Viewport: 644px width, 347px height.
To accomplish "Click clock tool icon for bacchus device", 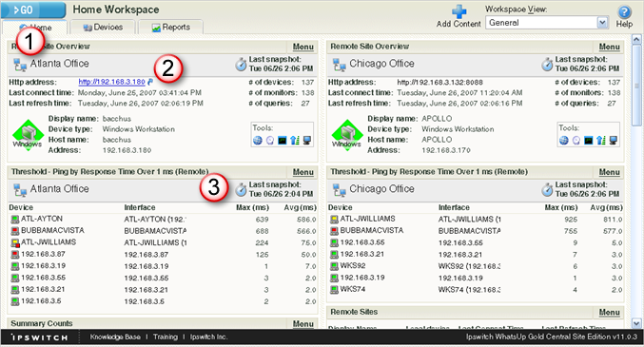I will tap(270, 141).
